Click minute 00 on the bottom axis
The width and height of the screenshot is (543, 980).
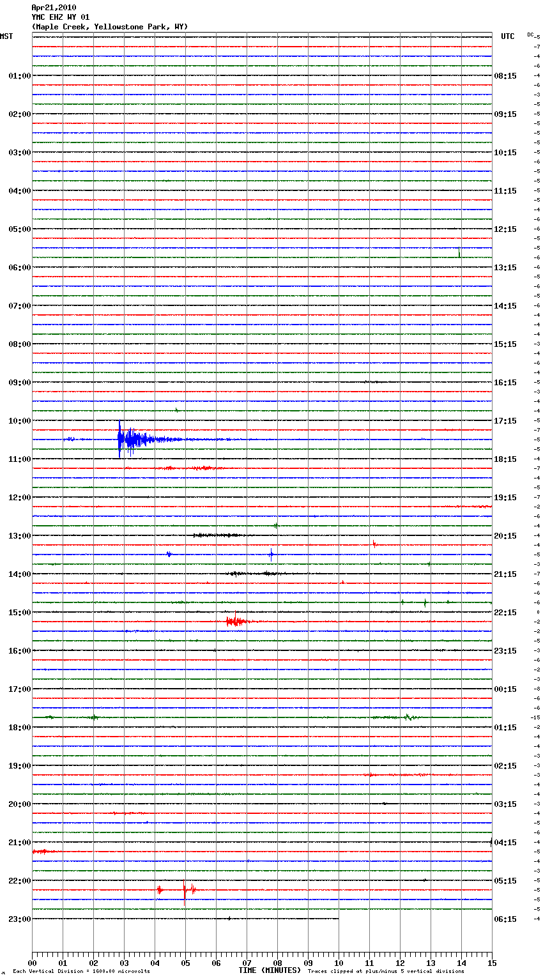pyautogui.click(x=32, y=963)
